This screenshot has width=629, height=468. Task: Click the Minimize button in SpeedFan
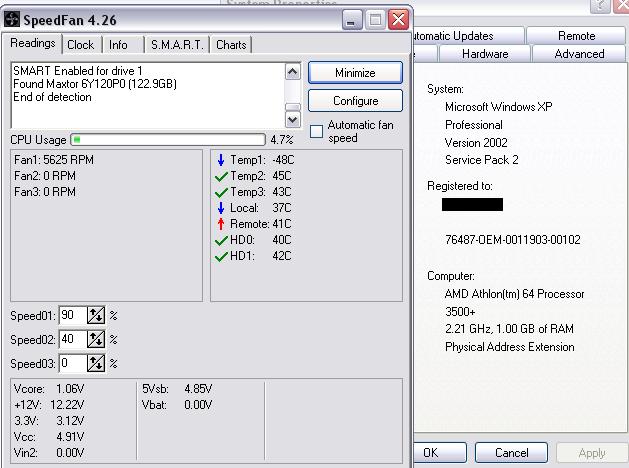click(x=355, y=73)
